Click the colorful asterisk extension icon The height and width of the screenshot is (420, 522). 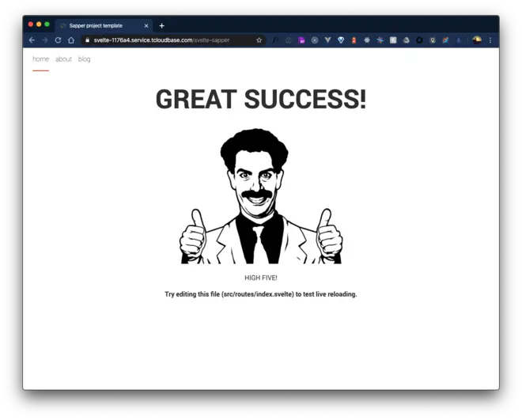point(380,40)
